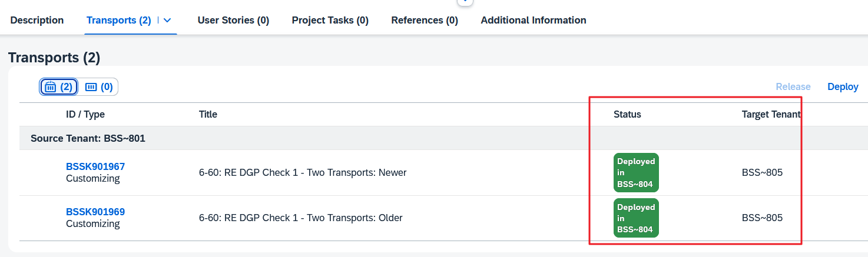
Task: Select the Source Tenant: BSS~801 group row
Action: 88,139
